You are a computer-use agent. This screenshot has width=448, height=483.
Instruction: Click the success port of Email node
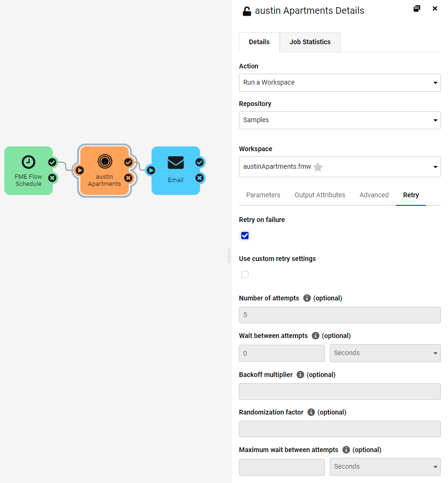point(200,162)
